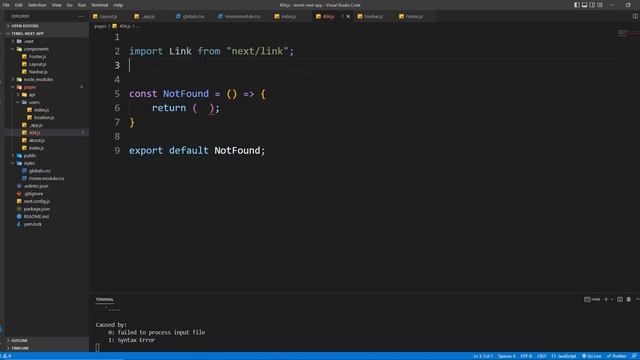Open the next.config.js file
The width and height of the screenshot is (640, 360).
pos(36,201)
